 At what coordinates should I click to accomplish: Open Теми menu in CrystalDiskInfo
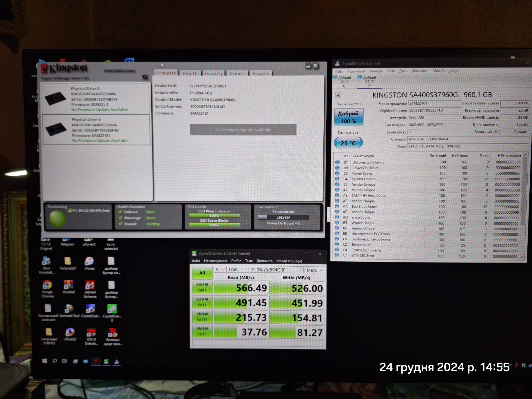pyautogui.click(x=391, y=71)
